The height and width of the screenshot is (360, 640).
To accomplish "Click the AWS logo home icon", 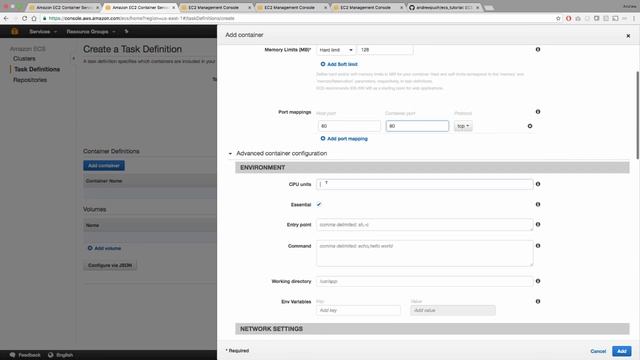I will tap(15, 31).
